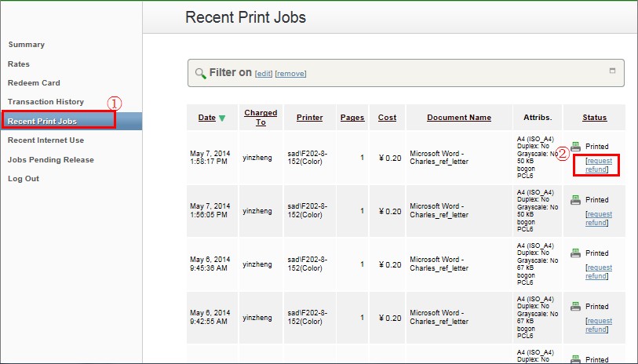Screen dimensions: 638x364
Task: Sort by Document Name column header
Action: coord(459,118)
